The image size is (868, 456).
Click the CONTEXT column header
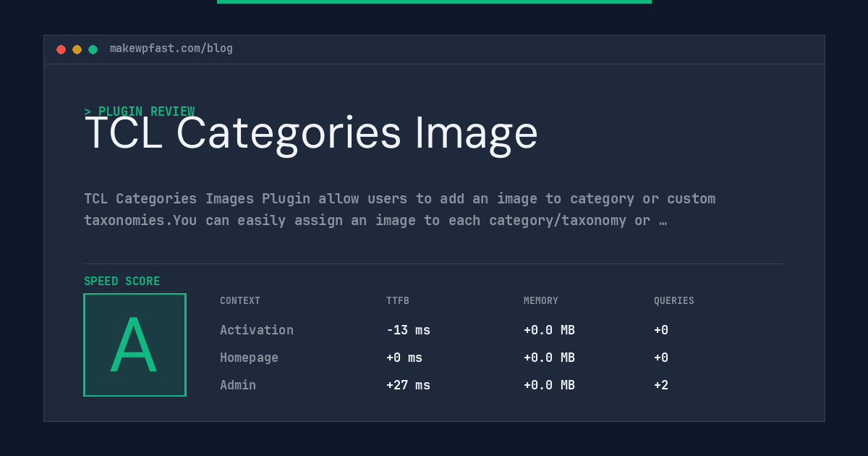click(x=240, y=301)
